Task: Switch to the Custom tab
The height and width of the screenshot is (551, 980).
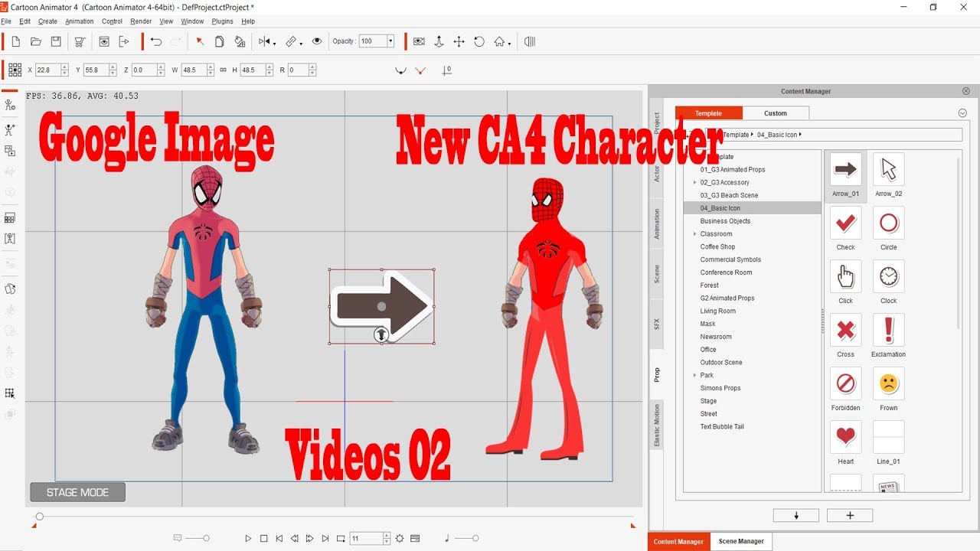Action: point(776,113)
